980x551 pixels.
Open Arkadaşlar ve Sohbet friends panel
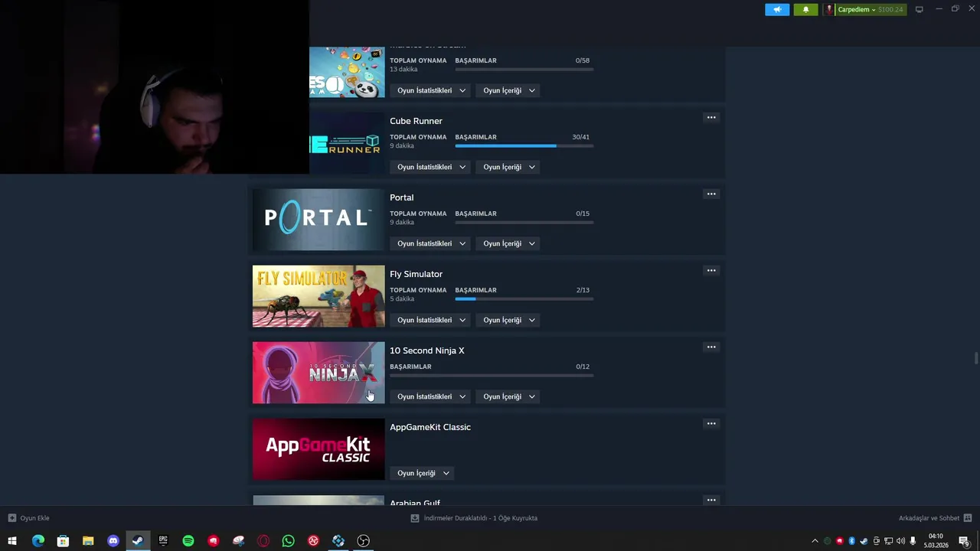click(x=929, y=518)
